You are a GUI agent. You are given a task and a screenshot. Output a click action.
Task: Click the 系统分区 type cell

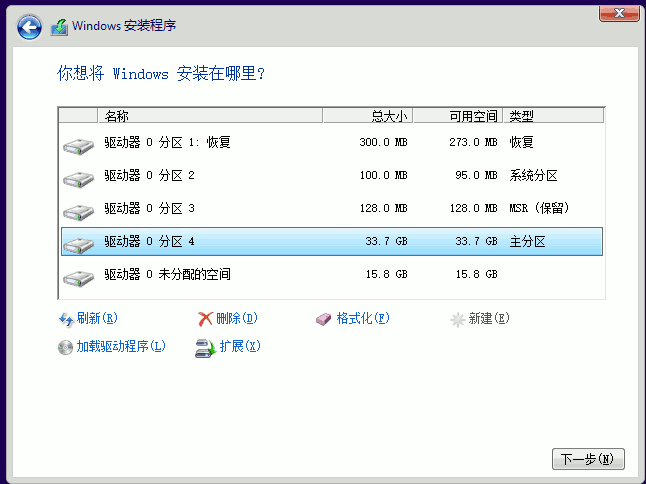tap(533, 176)
